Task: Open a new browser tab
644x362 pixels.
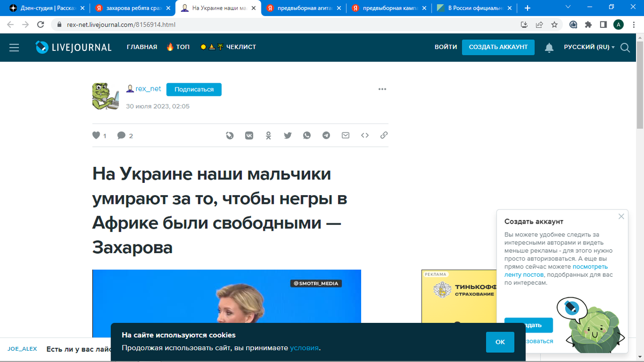Action: [528, 8]
